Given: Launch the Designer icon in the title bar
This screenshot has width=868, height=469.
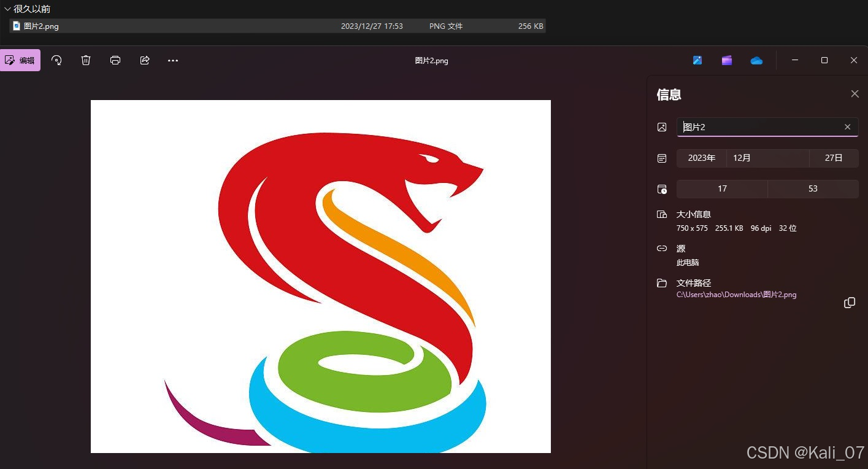Looking at the screenshot, I should point(697,60).
